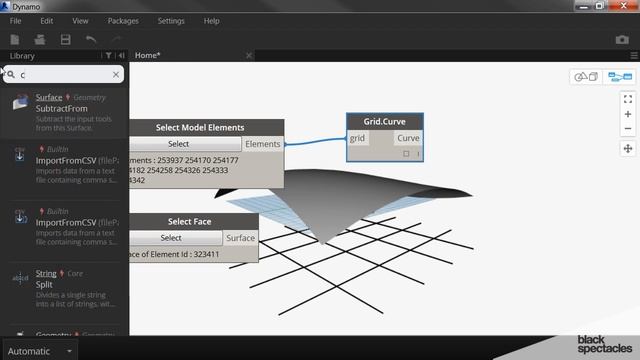Click the Surface output port
Screen dimensions: 640x360
click(240, 238)
